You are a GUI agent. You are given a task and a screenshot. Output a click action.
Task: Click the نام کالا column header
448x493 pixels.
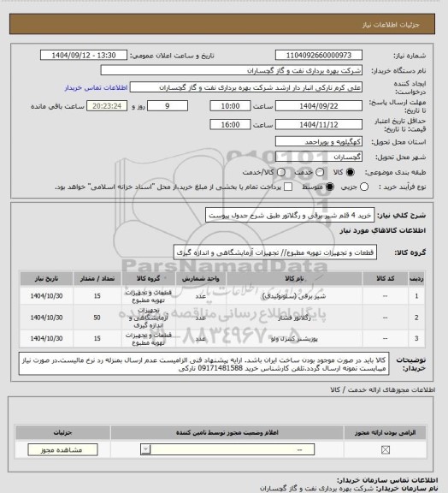coord(294,278)
